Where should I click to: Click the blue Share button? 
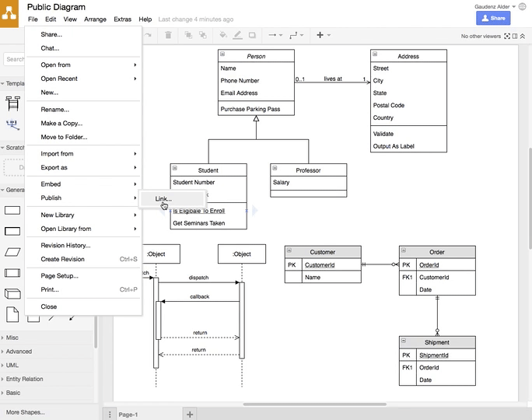tap(493, 18)
